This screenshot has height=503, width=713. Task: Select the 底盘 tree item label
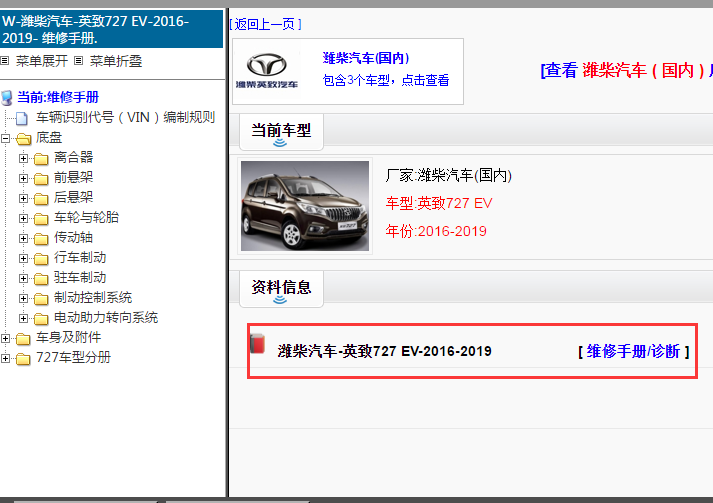[x=49, y=137]
